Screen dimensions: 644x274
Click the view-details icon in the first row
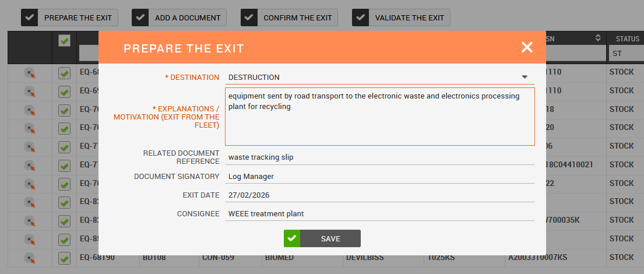[x=30, y=73]
